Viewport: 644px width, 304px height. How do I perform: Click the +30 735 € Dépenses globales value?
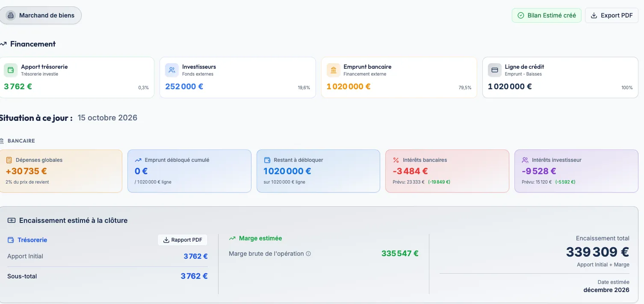pos(27,171)
